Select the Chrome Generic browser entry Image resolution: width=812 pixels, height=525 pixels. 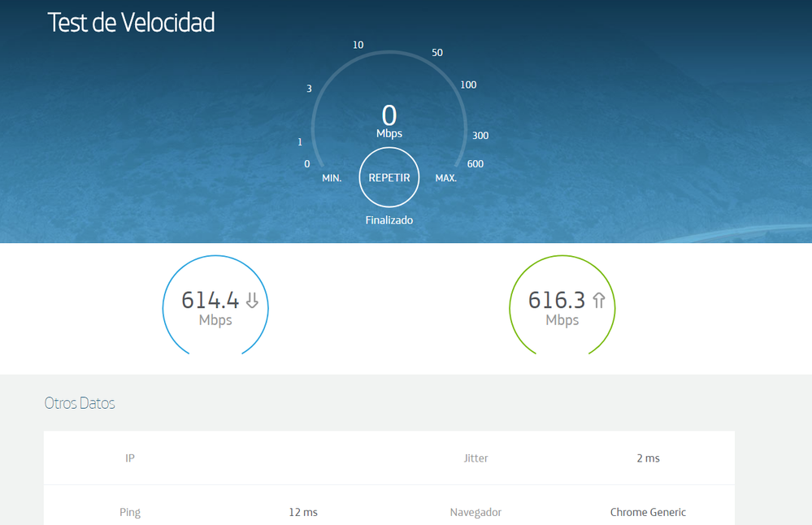point(648,512)
